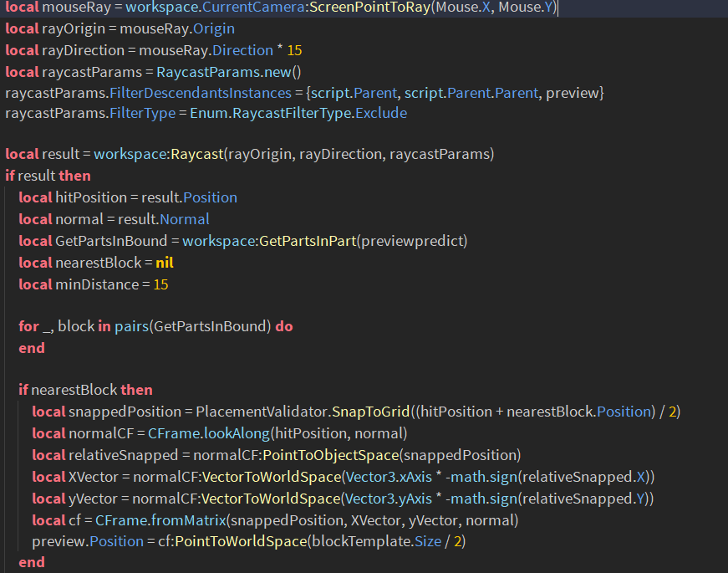728x573 pixels.
Task: Select the nil keyword on nearestBlock line
Action: coord(164,262)
